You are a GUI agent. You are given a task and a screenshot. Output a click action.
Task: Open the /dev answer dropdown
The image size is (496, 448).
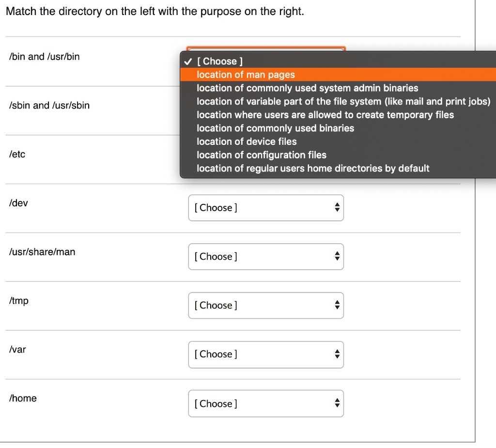(x=265, y=207)
